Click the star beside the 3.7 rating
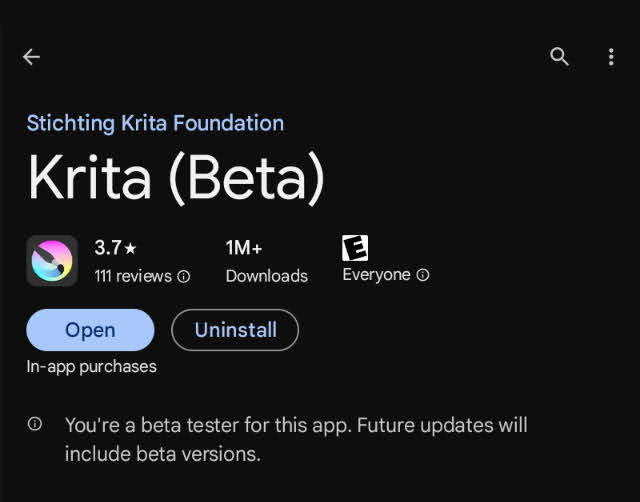This screenshot has height=502, width=640. [130, 247]
